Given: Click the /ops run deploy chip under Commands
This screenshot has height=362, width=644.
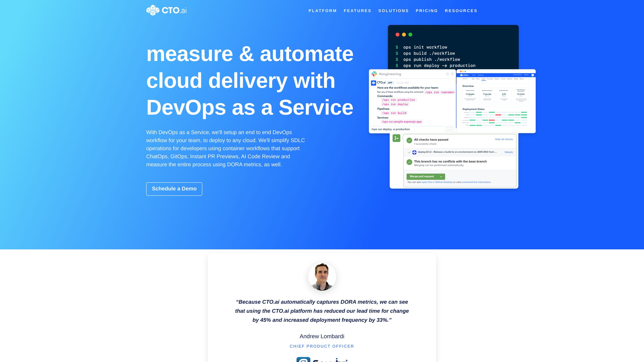Looking at the screenshot, I should 395,104.
